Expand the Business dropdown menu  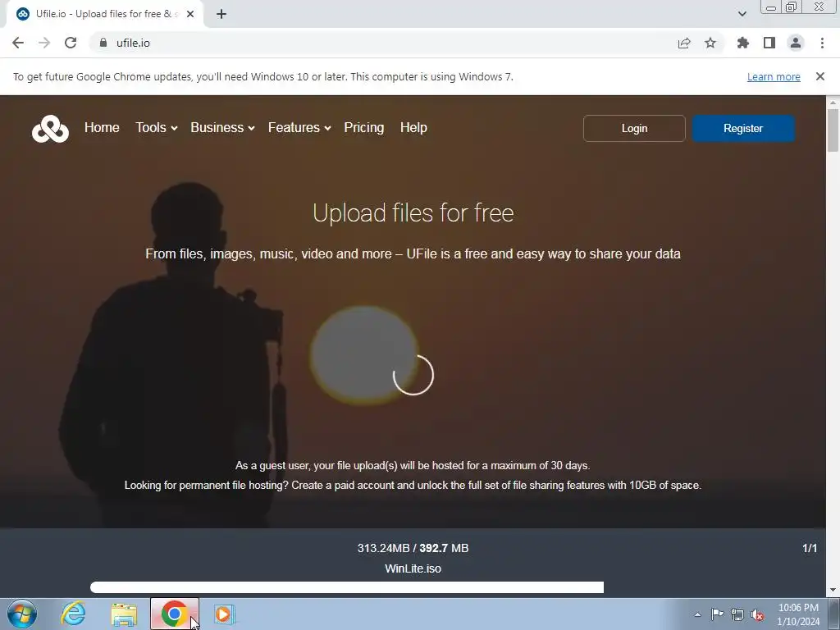(222, 127)
